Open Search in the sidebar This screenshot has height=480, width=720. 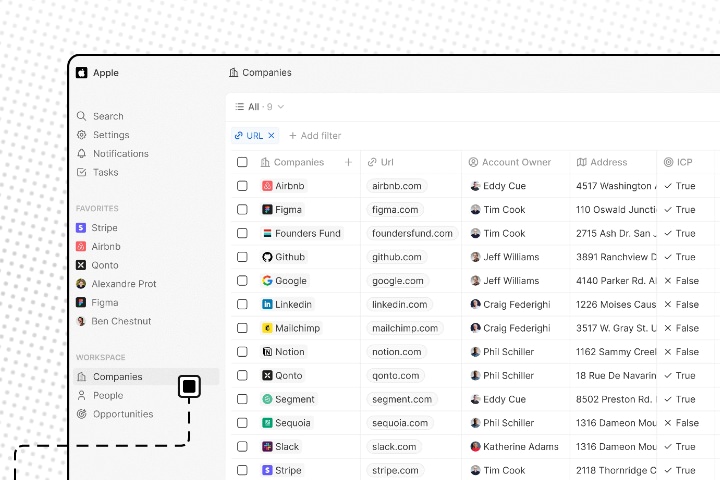(x=101, y=116)
